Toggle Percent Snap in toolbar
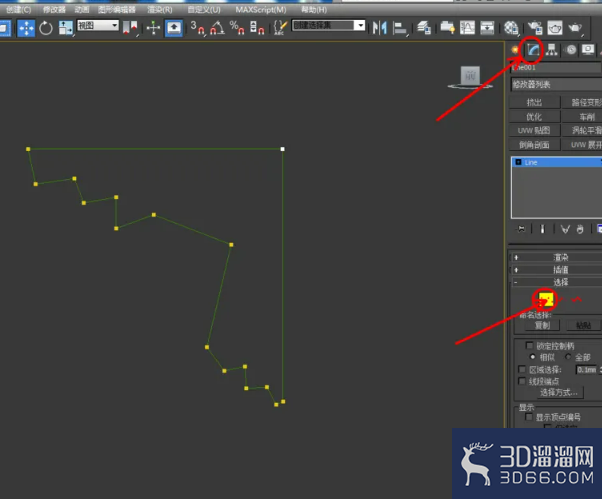The width and height of the screenshot is (602, 499). [x=237, y=28]
